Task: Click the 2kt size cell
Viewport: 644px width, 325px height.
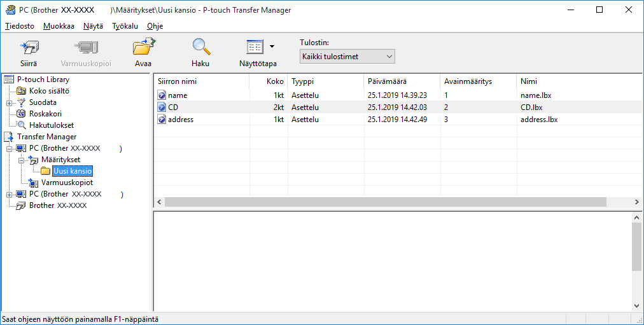Action: (x=279, y=107)
